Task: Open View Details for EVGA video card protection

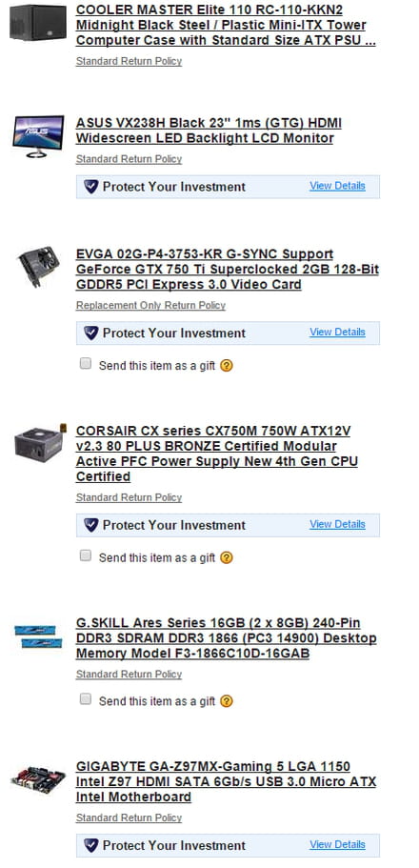Action: coord(337,333)
